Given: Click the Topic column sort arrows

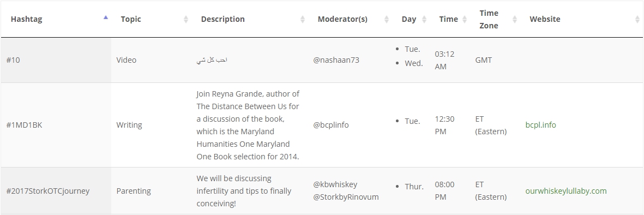Looking at the screenshot, I should 185,19.
